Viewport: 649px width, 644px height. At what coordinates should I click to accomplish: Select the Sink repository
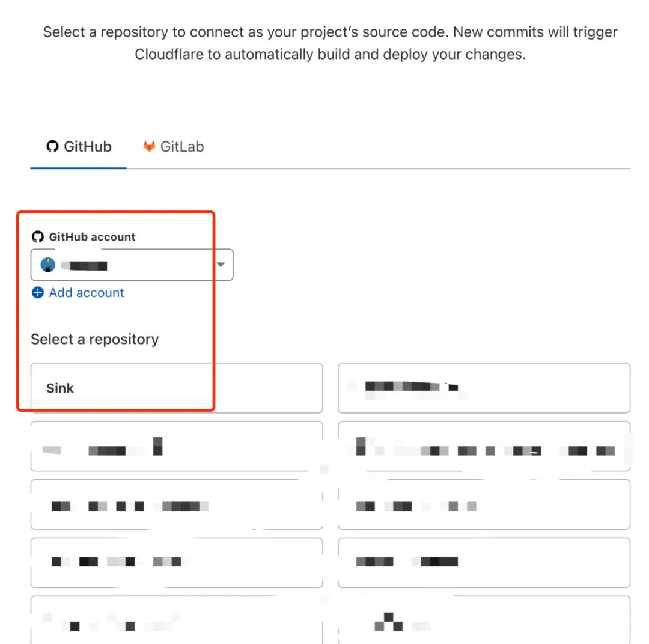click(177, 388)
